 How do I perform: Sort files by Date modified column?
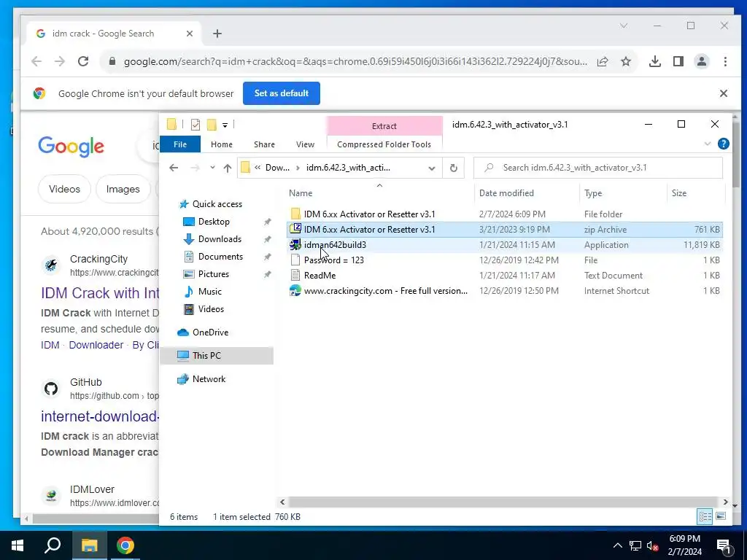coord(527,192)
